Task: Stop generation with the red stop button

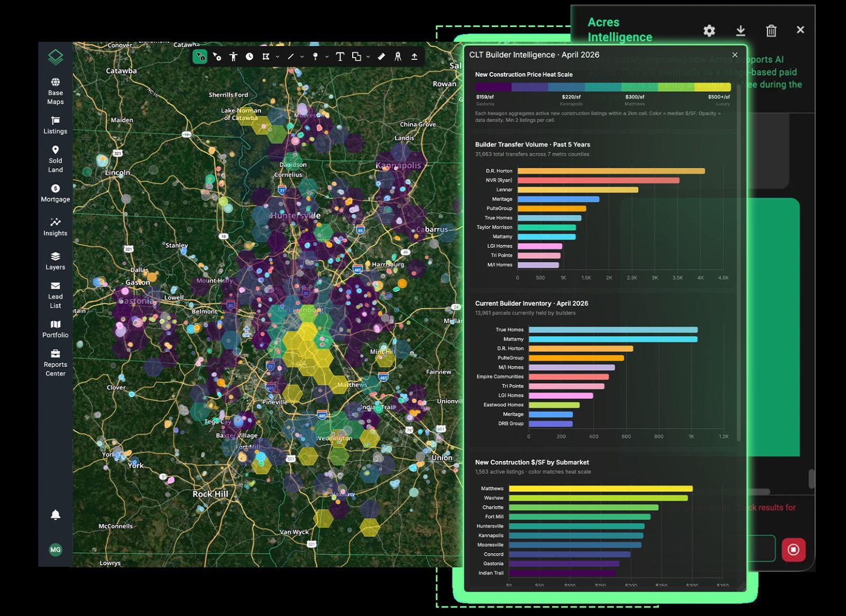Action: [x=794, y=549]
